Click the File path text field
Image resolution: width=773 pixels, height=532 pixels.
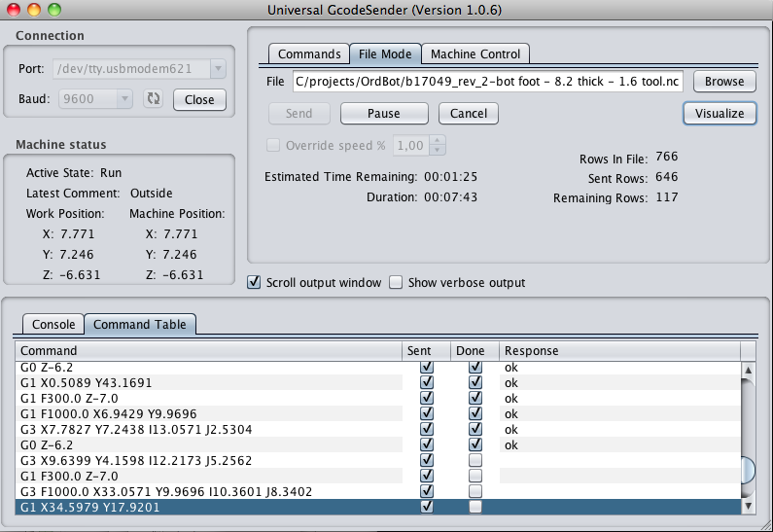coord(488,82)
